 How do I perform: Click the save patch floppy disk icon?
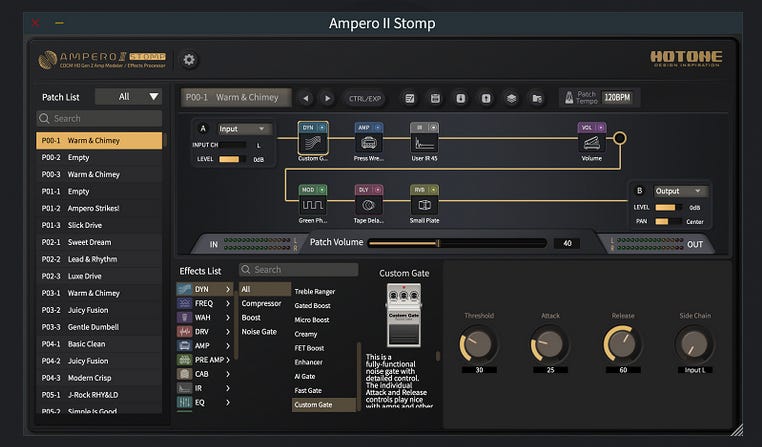pyautogui.click(x=435, y=98)
